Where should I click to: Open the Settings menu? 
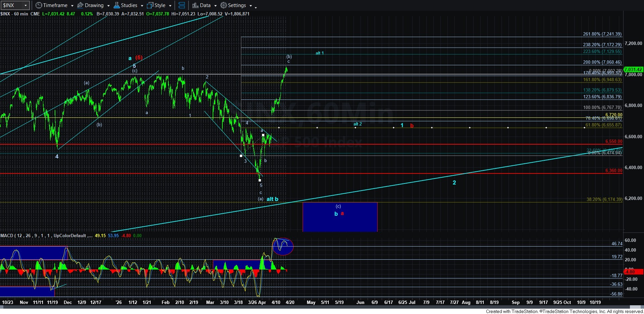[x=237, y=5]
